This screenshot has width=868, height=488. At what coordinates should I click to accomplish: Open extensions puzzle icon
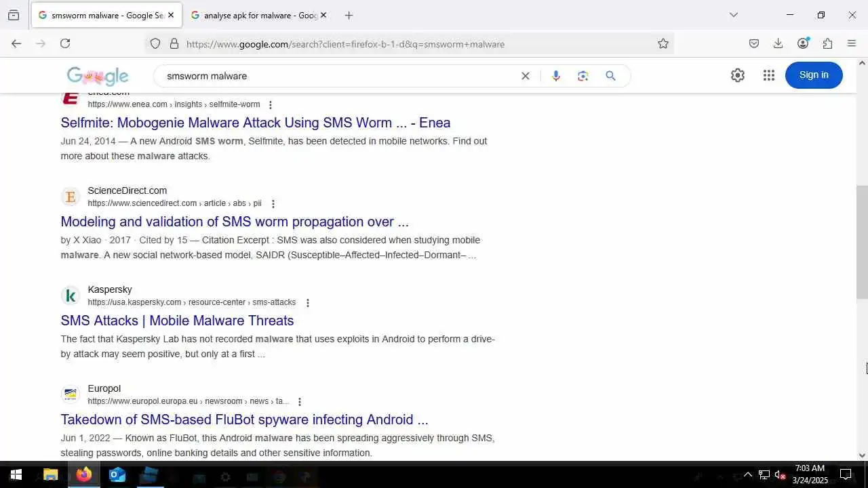pos(827,43)
